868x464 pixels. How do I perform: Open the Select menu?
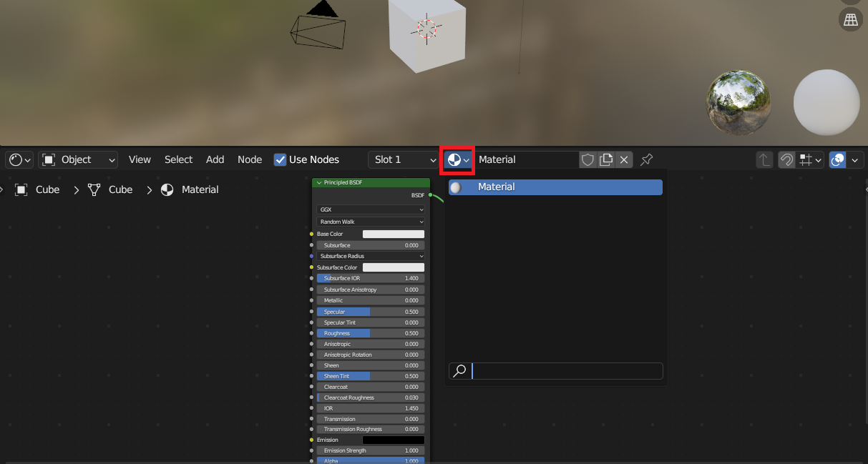pos(178,159)
